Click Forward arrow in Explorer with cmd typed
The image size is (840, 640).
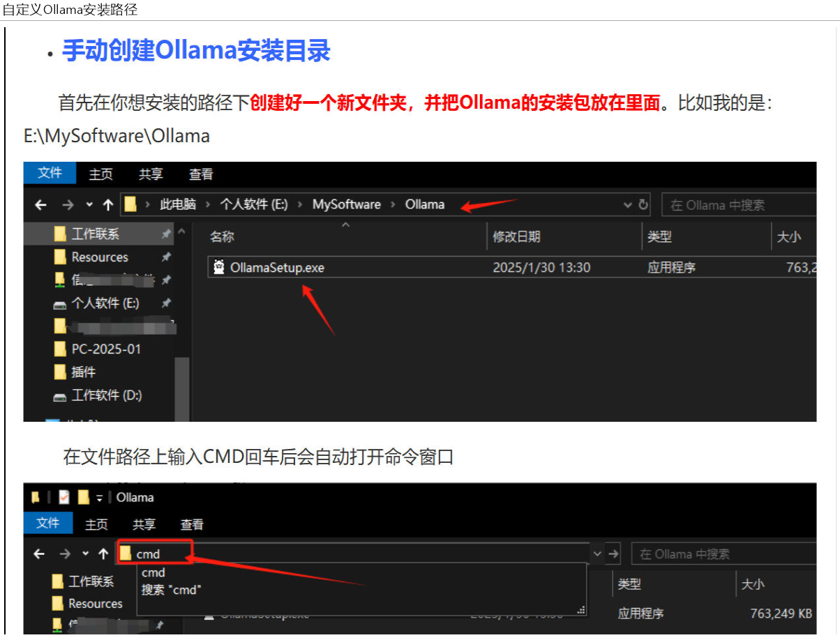(x=65, y=554)
